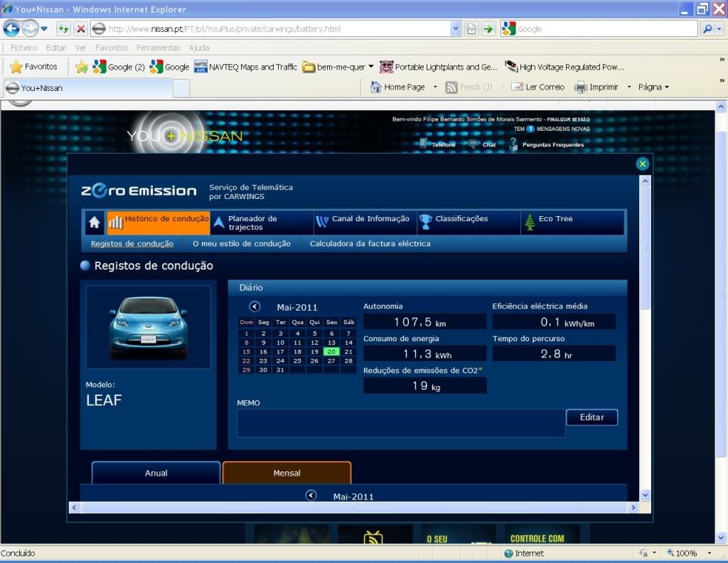Click the LEAF car thumbnail image
Viewport: 728px width, 563px height.
tap(149, 327)
